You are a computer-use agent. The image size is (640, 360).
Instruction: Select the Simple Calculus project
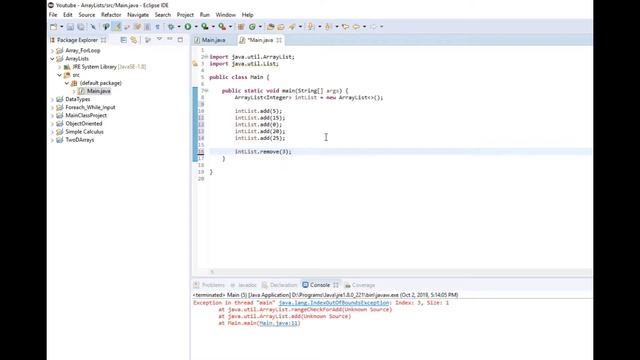click(84, 132)
